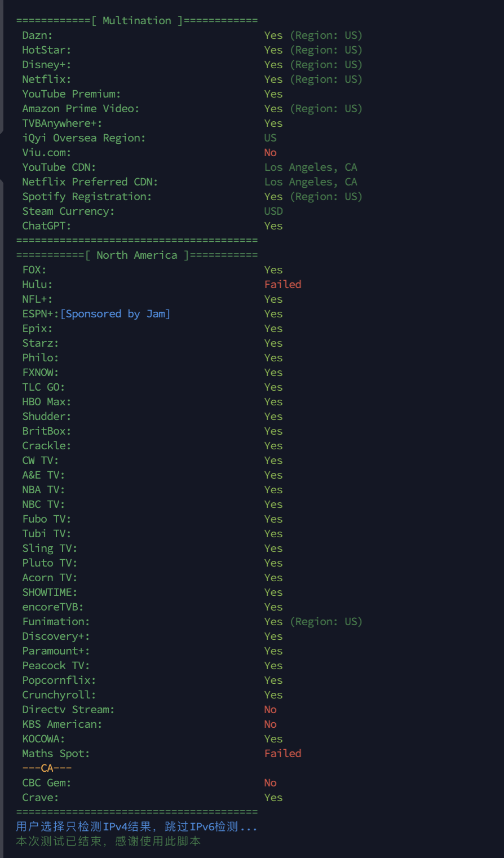Screen dimensions: 504x858
Task: Click the iQyi Oversea Region US value
Action: pos(270,138)
